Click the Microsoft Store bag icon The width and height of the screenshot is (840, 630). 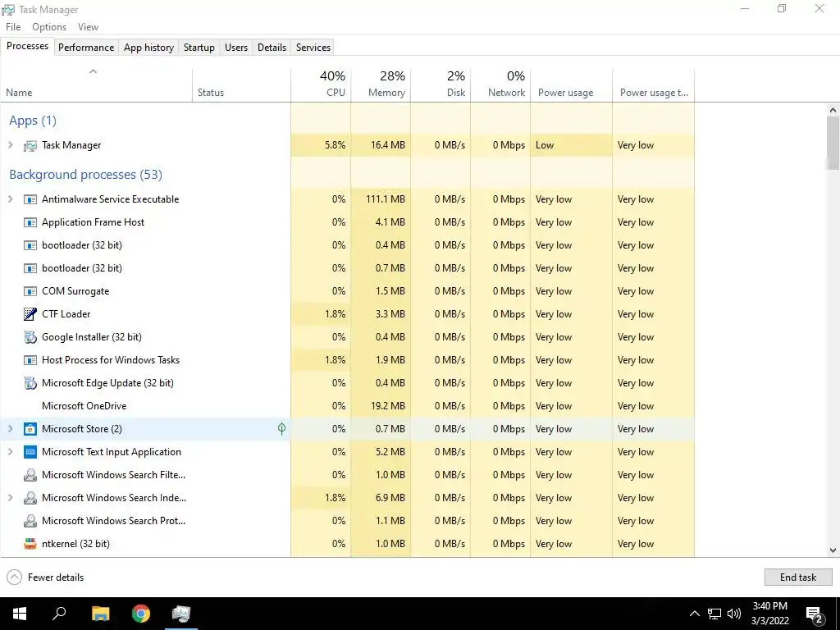point(30,429)
